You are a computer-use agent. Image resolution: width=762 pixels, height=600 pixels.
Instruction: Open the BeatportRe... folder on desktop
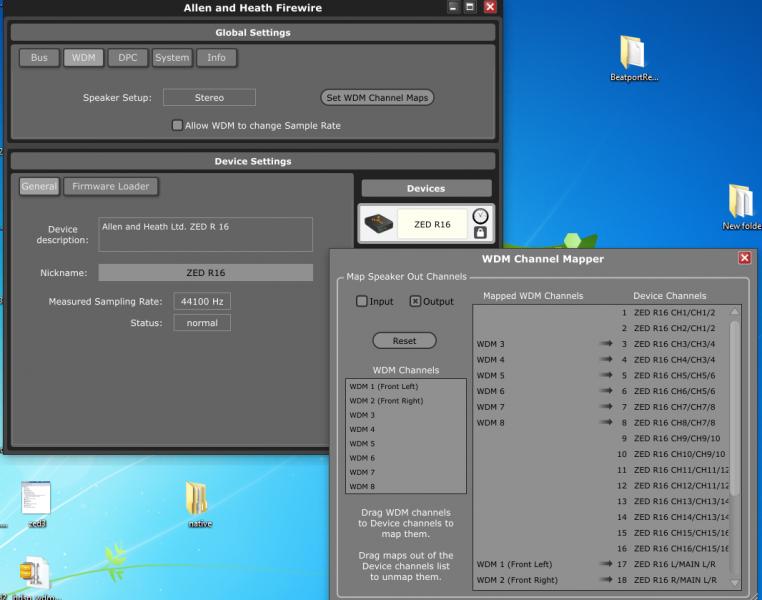[x=633, y=58]
